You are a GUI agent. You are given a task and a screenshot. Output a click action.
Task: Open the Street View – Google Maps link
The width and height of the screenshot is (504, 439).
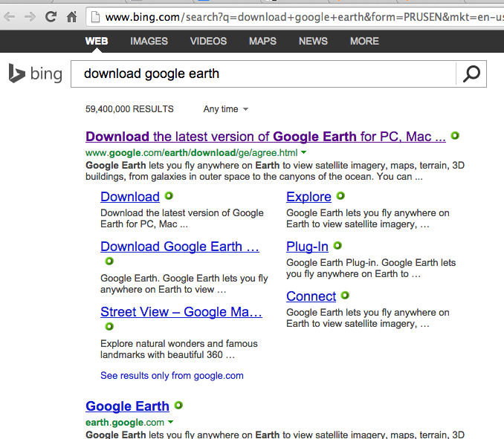pyautogui.click(x=181, y=311)
